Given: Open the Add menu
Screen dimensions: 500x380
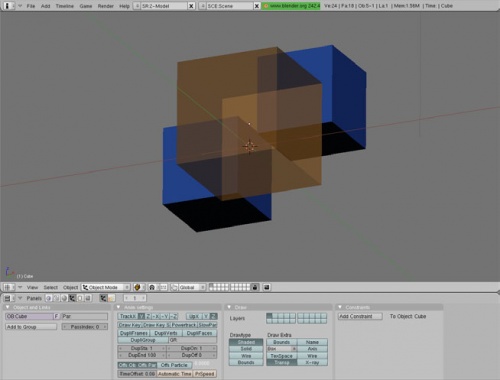Looking at the screenshot, I should click(46, 6).
